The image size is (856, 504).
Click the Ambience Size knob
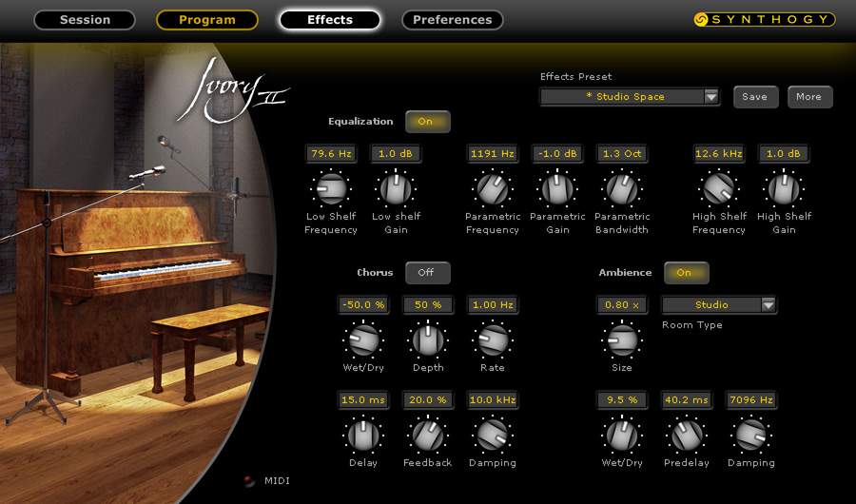pos(621,339)
